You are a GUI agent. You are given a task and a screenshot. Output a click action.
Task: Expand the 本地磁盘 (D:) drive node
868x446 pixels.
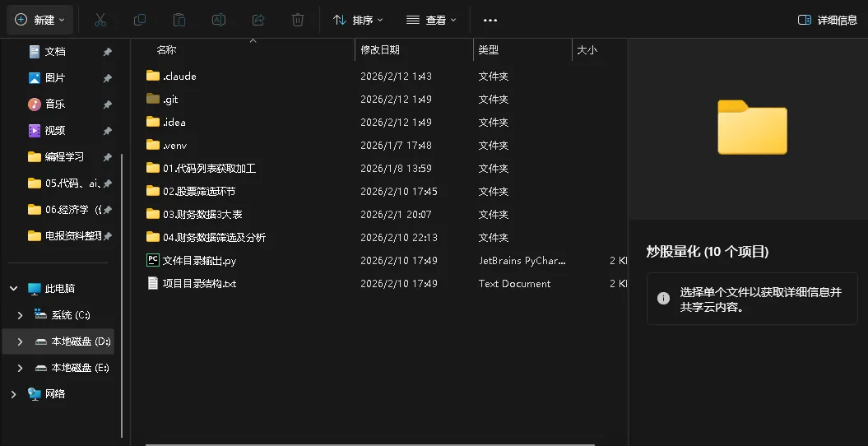[x=20, y=341]
